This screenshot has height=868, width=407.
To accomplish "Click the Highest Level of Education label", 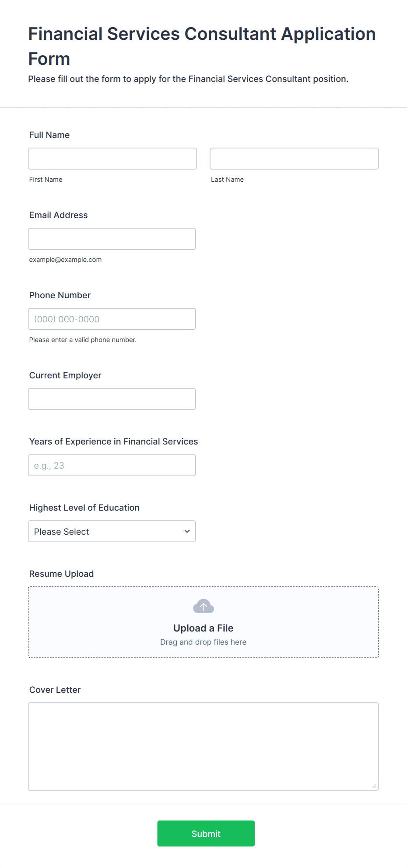I will pyautogui.click(x=84, y=508).
